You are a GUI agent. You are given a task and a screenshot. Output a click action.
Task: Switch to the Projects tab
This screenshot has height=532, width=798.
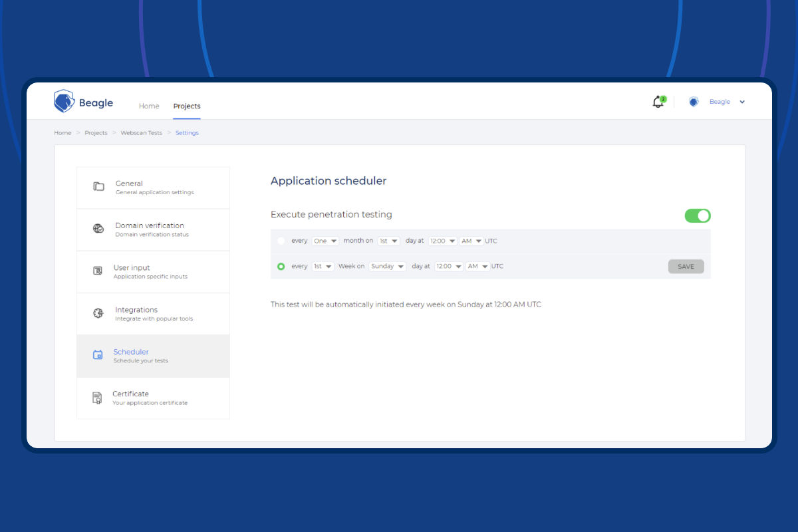(x=187, y=106)
